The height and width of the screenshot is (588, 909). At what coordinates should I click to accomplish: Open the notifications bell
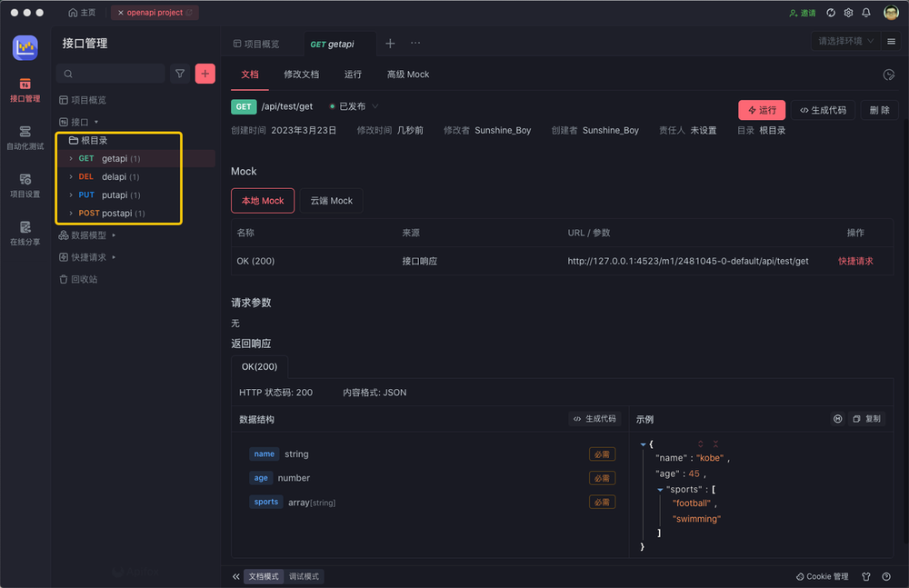click(x=866, y=12)
